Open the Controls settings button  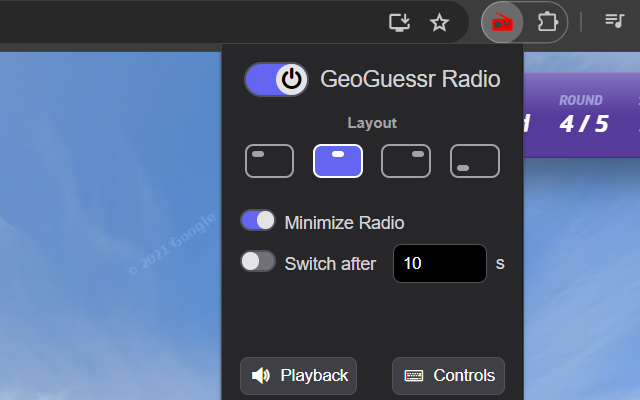(448, 376)
